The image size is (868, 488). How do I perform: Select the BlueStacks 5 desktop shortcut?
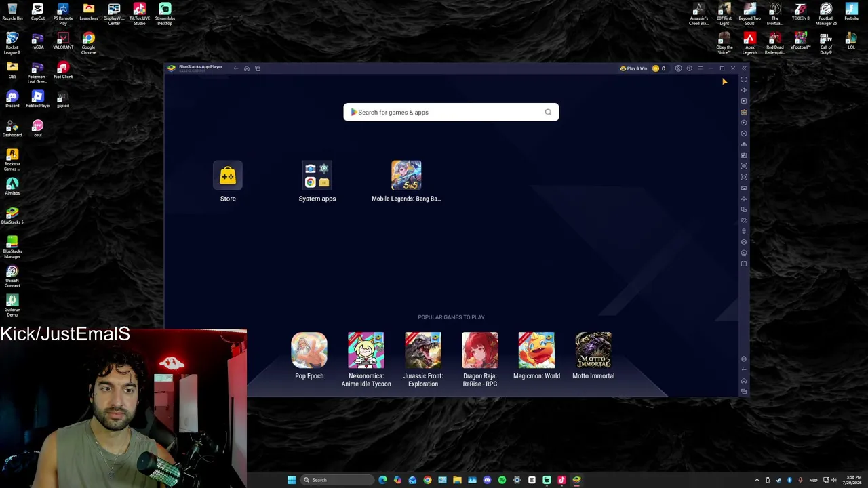tap(12, 216)
